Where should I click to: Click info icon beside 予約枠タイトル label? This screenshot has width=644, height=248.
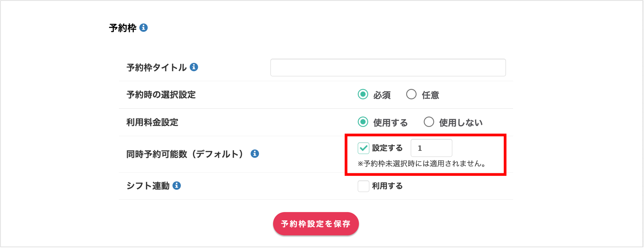[194, 67]
